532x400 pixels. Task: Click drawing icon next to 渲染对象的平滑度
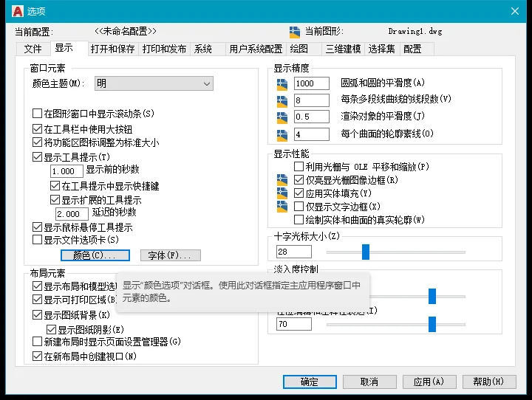coord(282,117)
